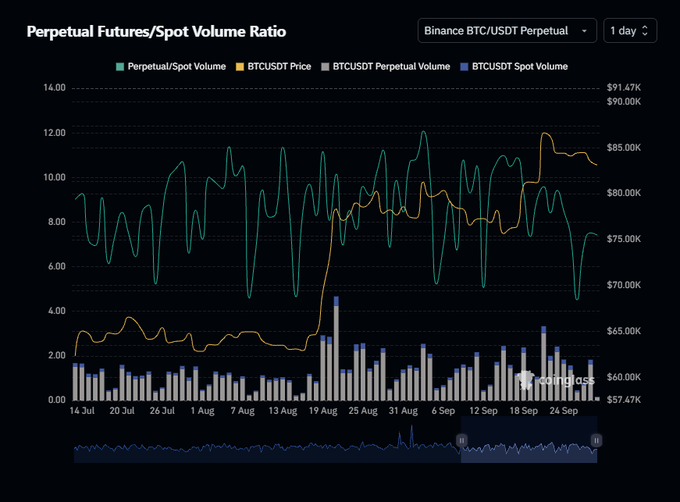Viewport: 680px width, 502px height.
Task: Toggle the BTCUSDT Spot Volume legend item
Action: 514,67
